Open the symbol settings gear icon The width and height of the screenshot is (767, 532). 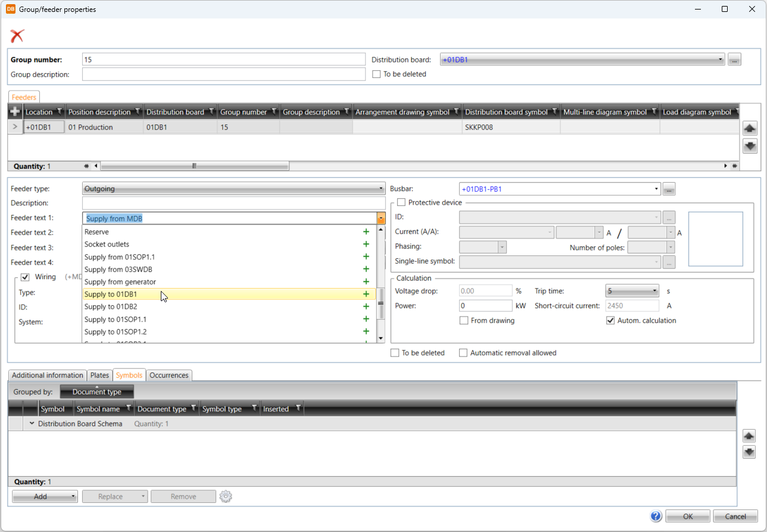click(x=225, y=496)
